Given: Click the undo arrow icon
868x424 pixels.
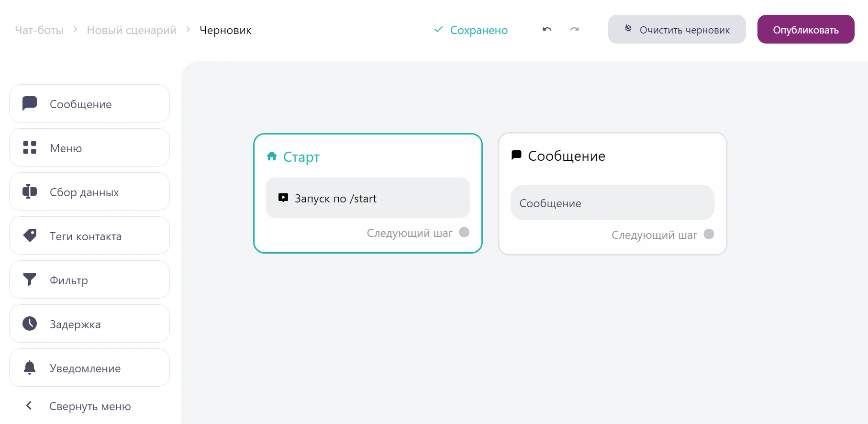Looking at the screenshot, I should pos(547,30).
